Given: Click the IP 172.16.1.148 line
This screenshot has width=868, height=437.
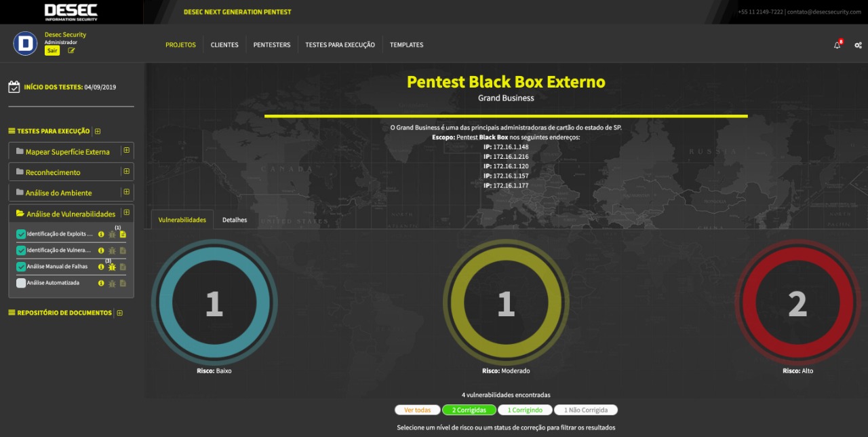Looking at the screenshot, I should click(x=506, y=147).
